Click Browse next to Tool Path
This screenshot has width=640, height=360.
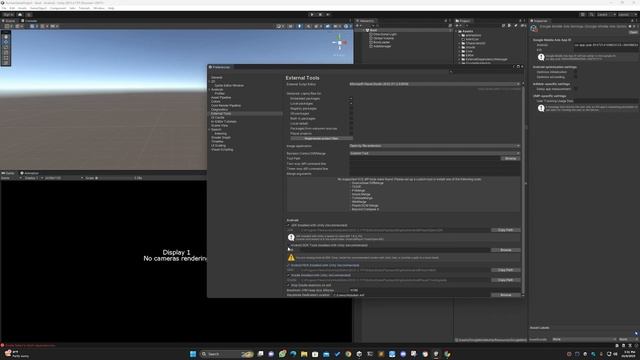point(510,158)
